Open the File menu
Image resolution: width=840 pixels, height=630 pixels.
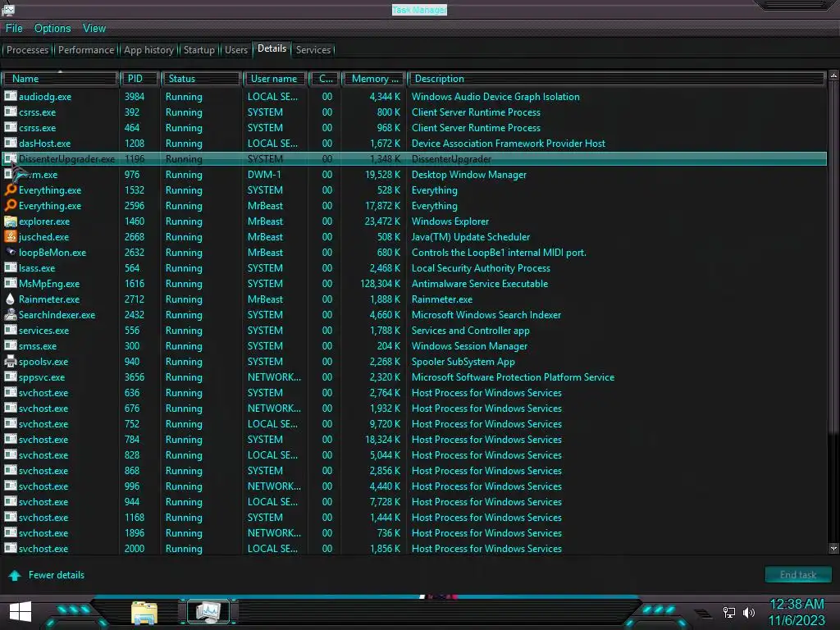pyautogui.click(x=14, y=29)
